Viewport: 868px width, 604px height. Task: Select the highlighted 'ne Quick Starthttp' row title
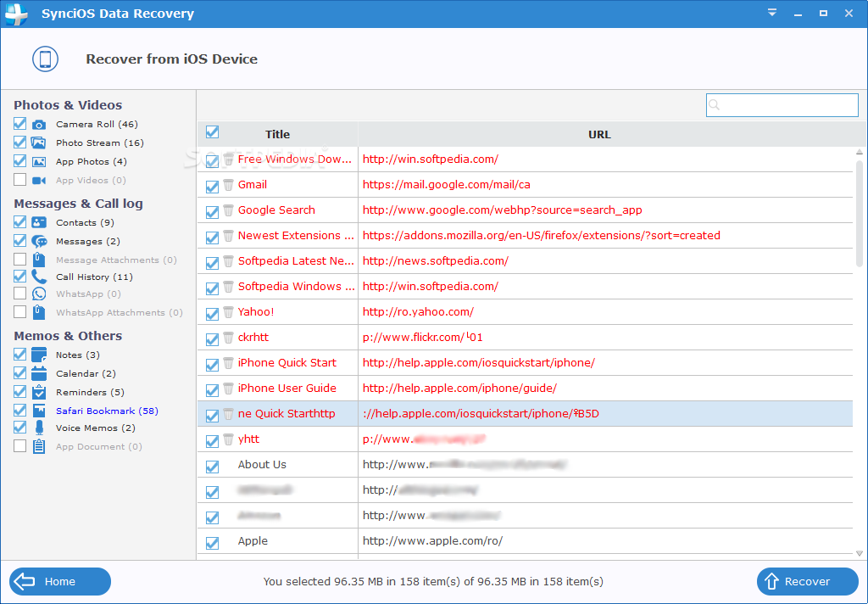287,414
